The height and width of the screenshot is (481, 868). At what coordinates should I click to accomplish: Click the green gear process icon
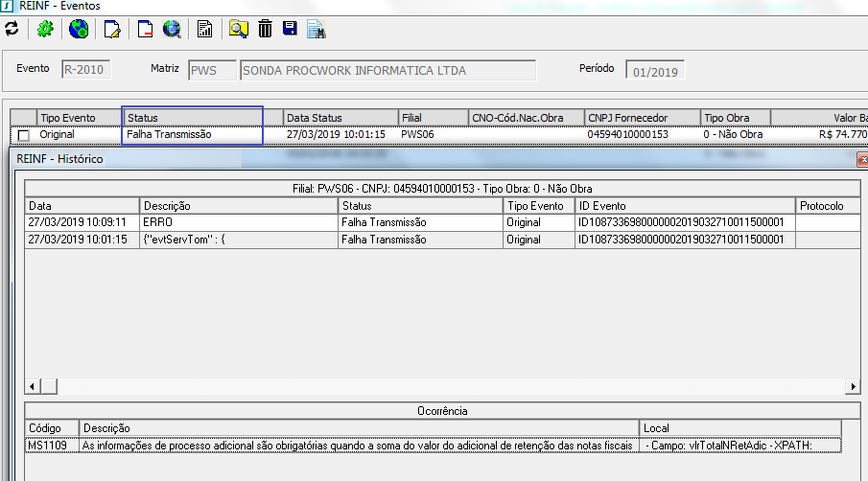pos(44,30)
